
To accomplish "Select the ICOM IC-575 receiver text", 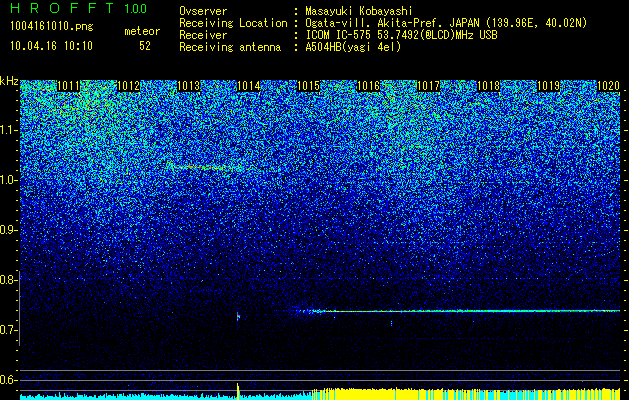I will [x=401, y=35].
